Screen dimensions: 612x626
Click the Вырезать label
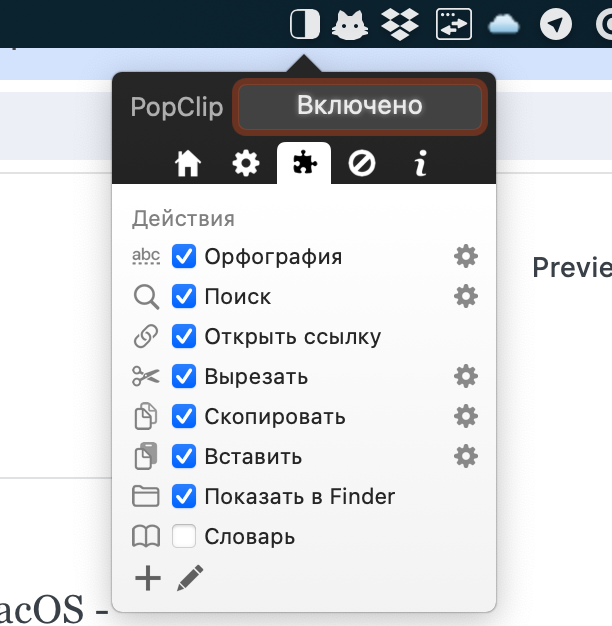[256, 376]
